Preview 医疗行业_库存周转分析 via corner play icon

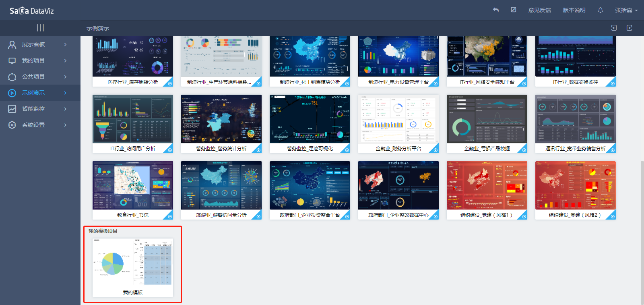170,83
